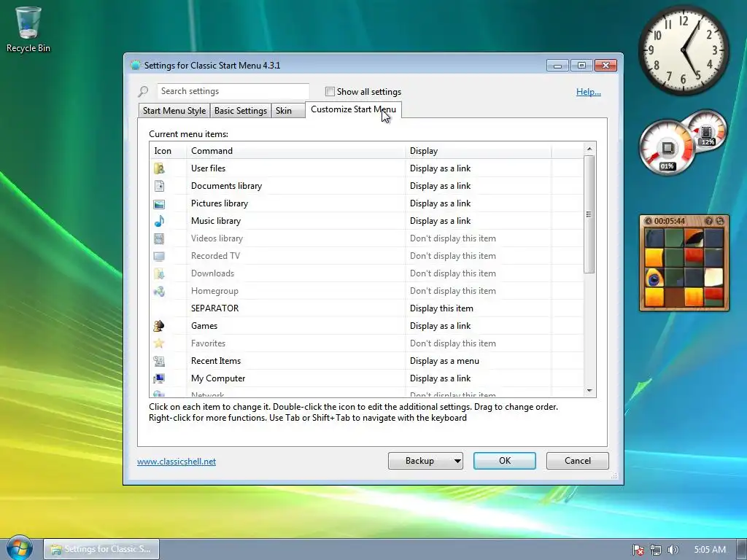Viewport: 747px width, 560px height.
Task: Click the Downloads folder icon
Action: click(159, 273)
